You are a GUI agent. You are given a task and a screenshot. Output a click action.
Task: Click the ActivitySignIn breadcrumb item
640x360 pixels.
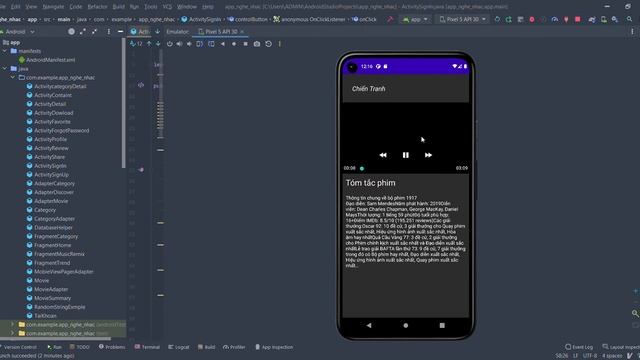[201, 19]
